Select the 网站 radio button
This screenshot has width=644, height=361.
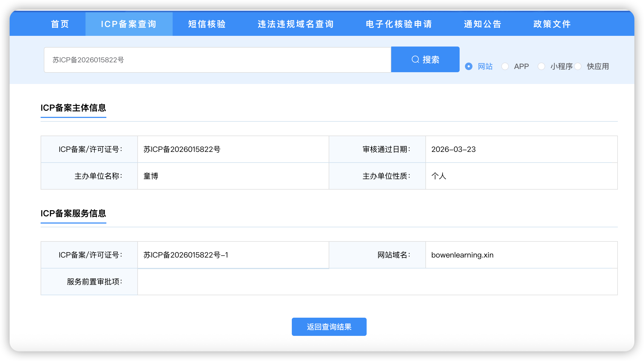tap(469, 66)
